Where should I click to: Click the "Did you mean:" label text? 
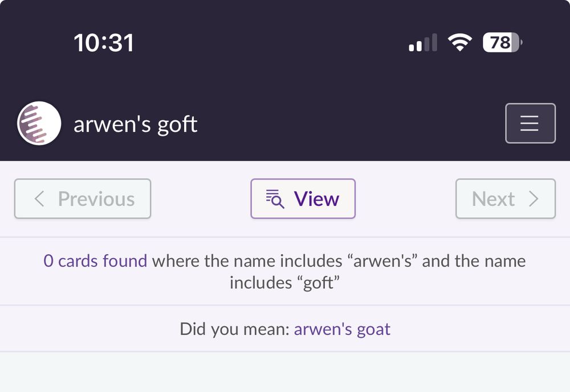tap(234, 329)
